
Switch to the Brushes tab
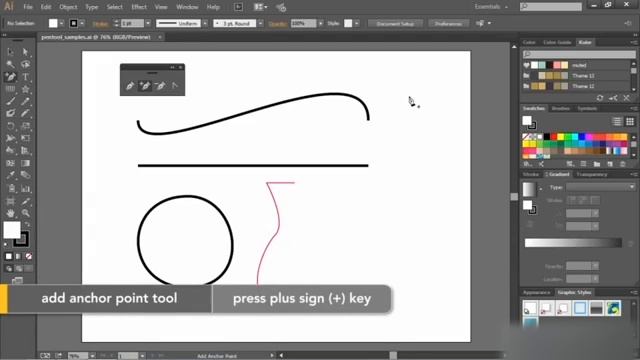pyautogui.click(x=561, y=109)
